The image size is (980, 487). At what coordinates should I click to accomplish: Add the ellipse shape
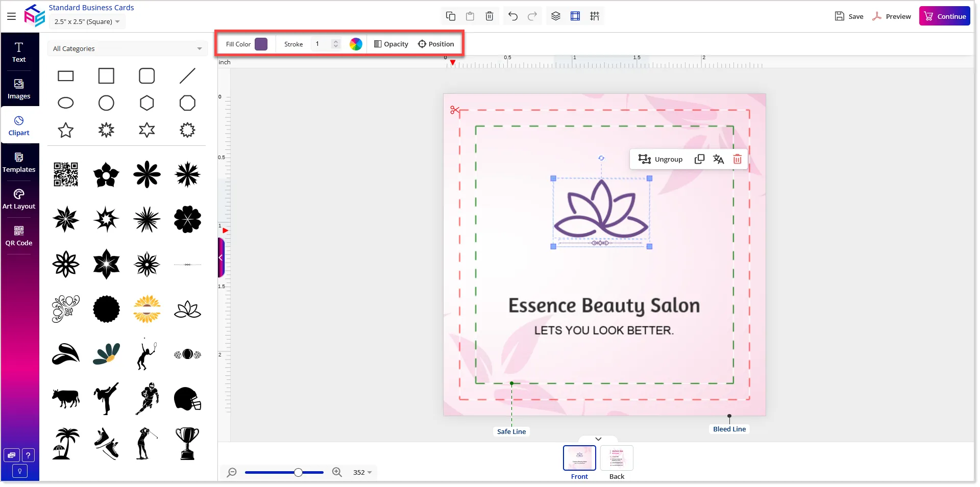click(66, 103)
